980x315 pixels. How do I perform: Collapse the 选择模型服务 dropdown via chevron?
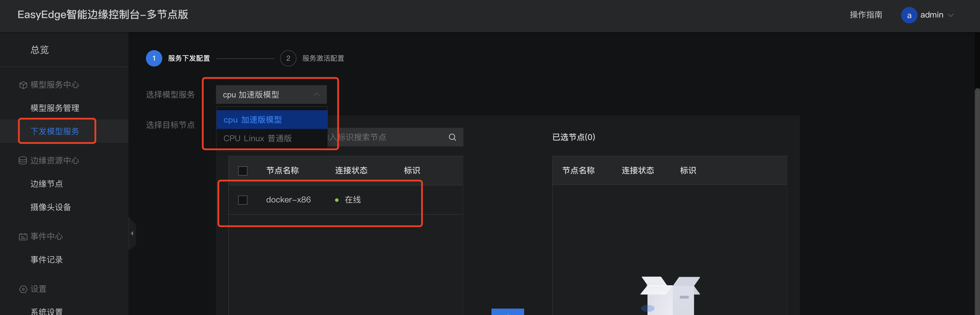[x=316, y=95]
